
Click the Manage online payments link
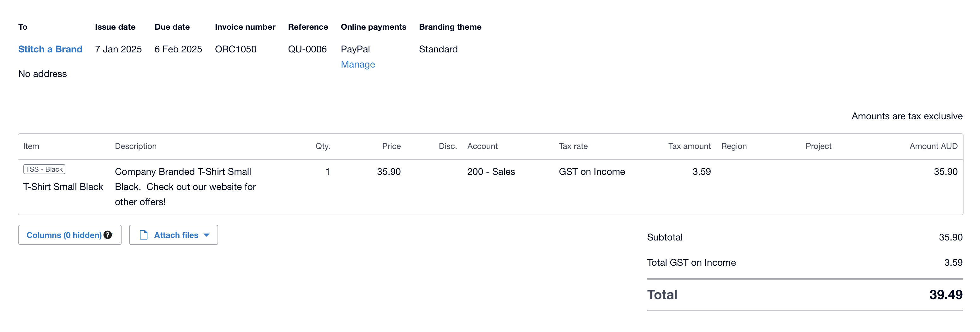358,64
